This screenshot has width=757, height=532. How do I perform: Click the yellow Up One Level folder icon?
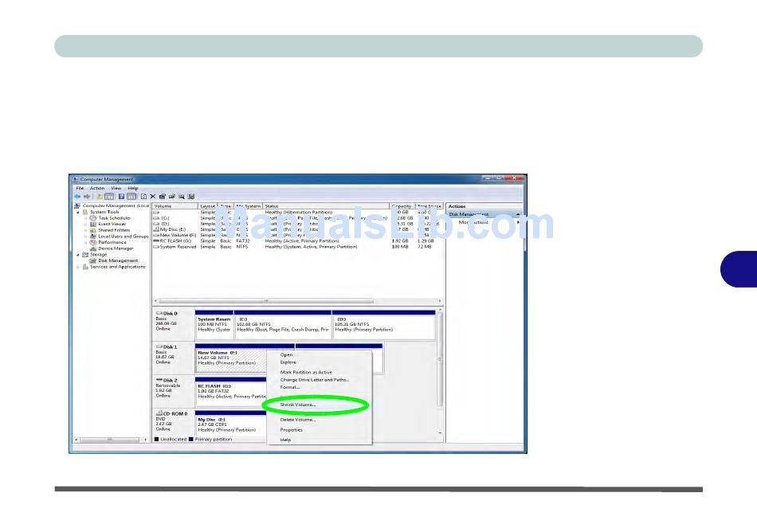click(x=100, y=197)
